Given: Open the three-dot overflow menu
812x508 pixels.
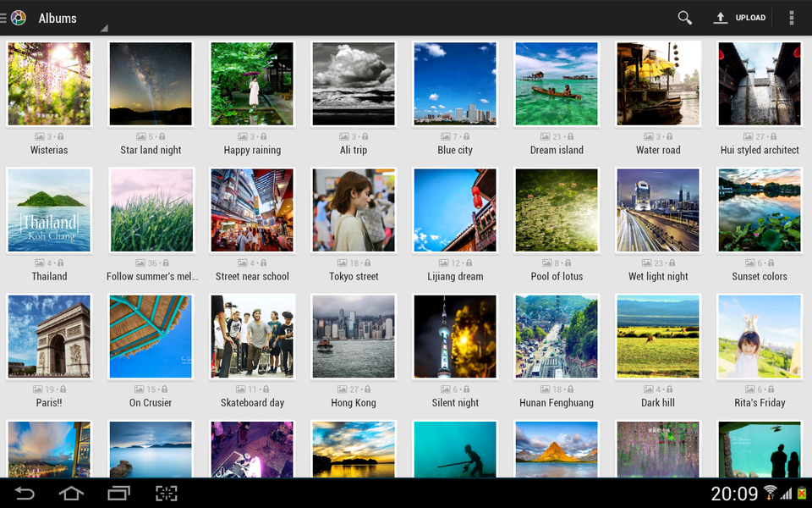Looking at the screenshot, I should pyautogui.click(x=792, y=17).
